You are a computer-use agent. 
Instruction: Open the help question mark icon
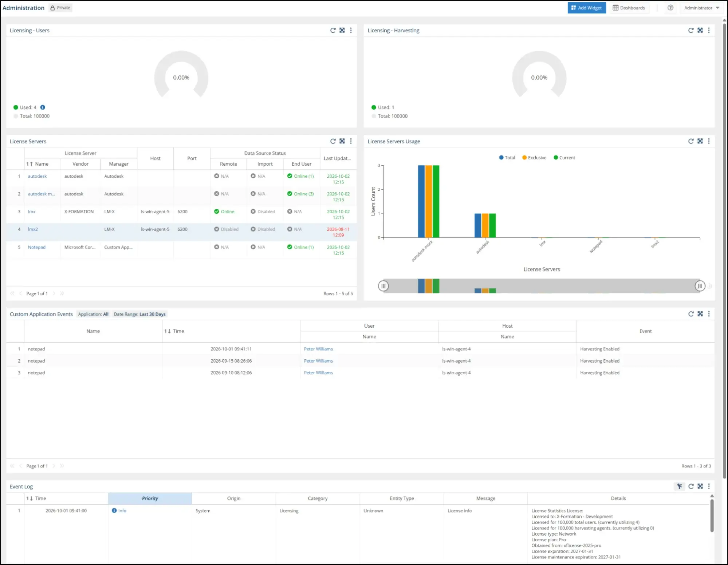click(670, 8)
